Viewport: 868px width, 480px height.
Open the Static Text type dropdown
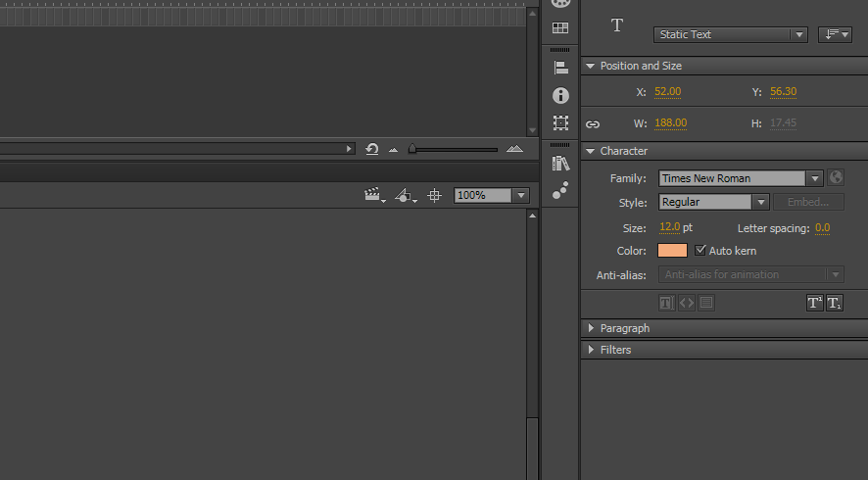(730, 34)
